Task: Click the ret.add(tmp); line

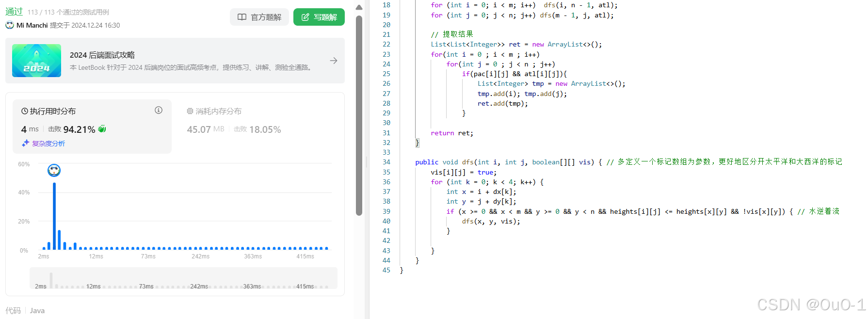Action: coord(502,103)
